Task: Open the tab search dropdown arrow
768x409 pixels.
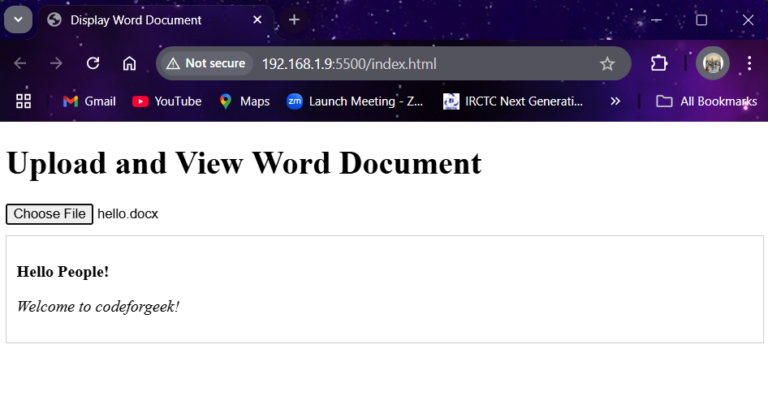Action: point(18,20)
